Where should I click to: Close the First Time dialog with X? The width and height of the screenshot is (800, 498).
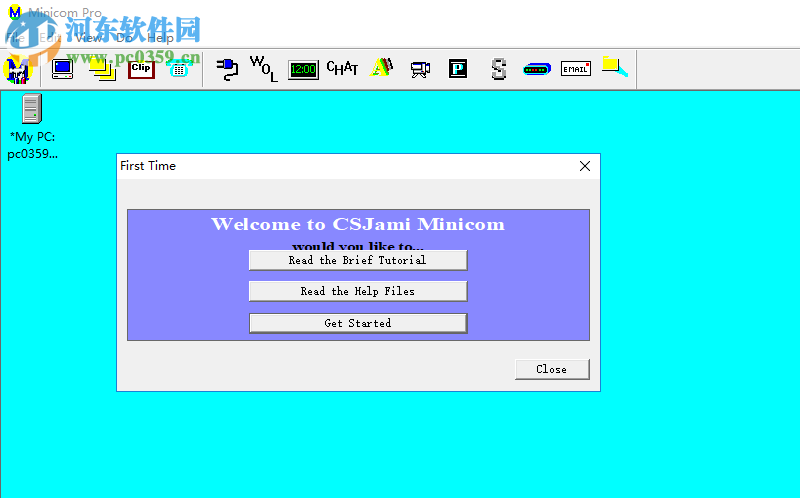[585, 166]
